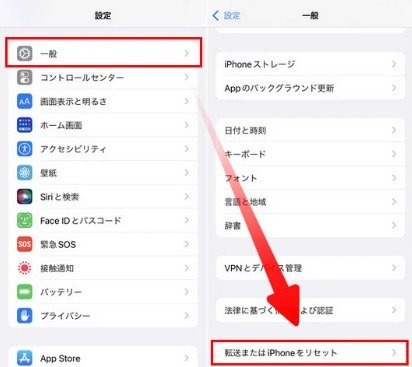412x367 pixels.
Task: Expand chevron on iPhoneストレージ row
Action: coord(394,64)
